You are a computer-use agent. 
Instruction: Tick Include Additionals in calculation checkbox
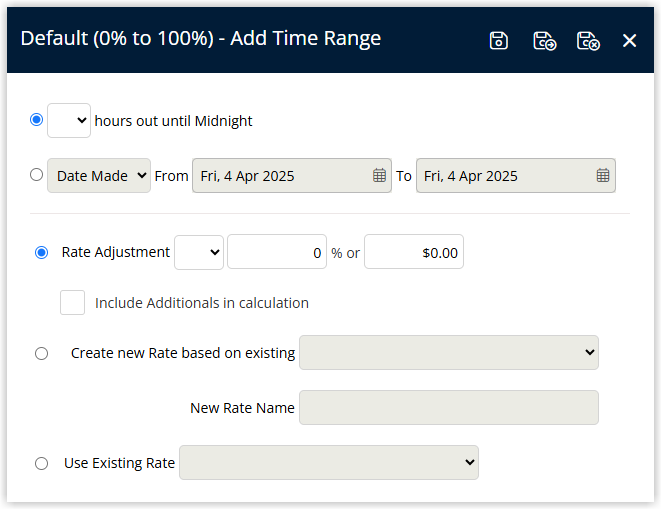point(72,302)
